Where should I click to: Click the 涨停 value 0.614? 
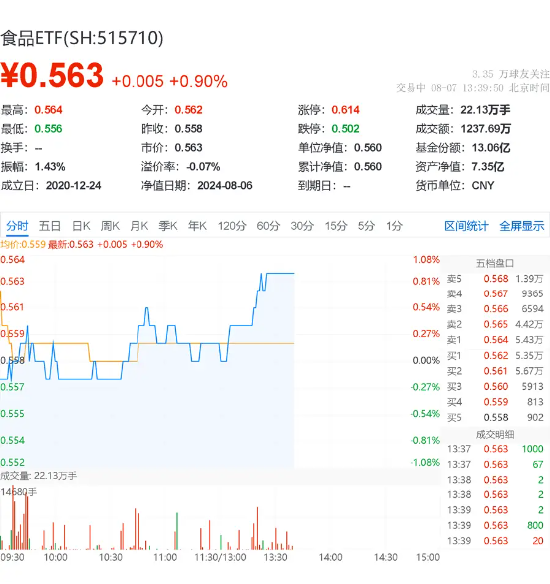[346, 110]
